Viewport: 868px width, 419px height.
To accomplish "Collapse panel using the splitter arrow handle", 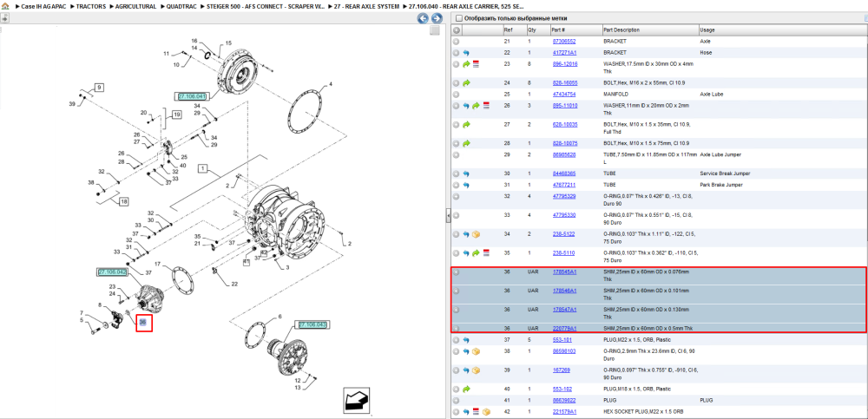I will 448,217.
